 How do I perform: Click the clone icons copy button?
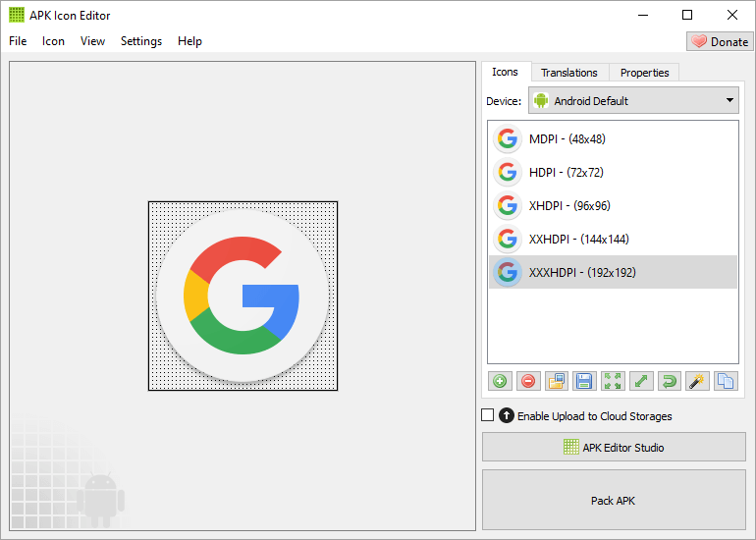tap(726, 381)
